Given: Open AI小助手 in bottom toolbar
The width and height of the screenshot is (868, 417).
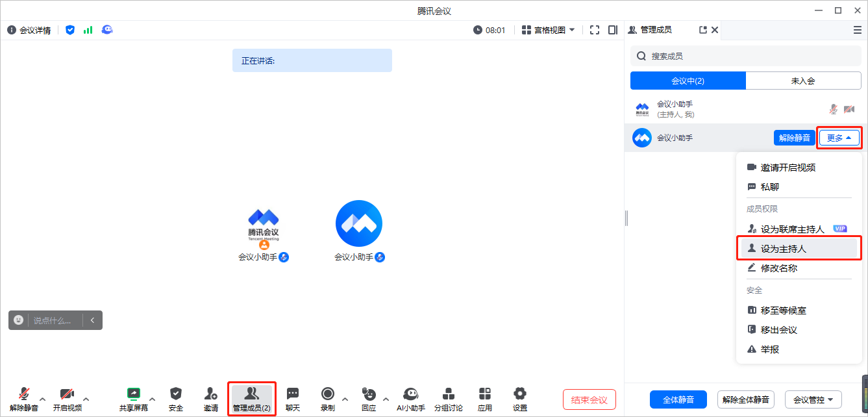Looking at the screenshot, I should tap(411, 399).
